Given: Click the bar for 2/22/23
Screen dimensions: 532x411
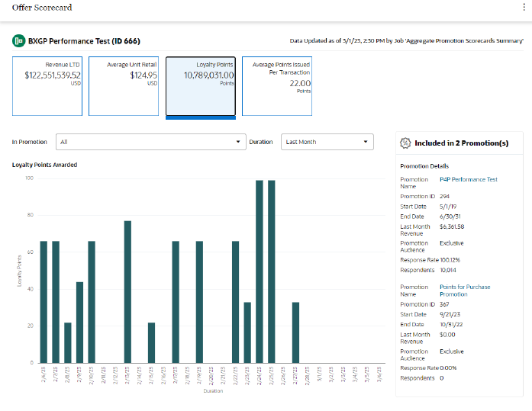Looking at the screenshot, I should 235,302.
